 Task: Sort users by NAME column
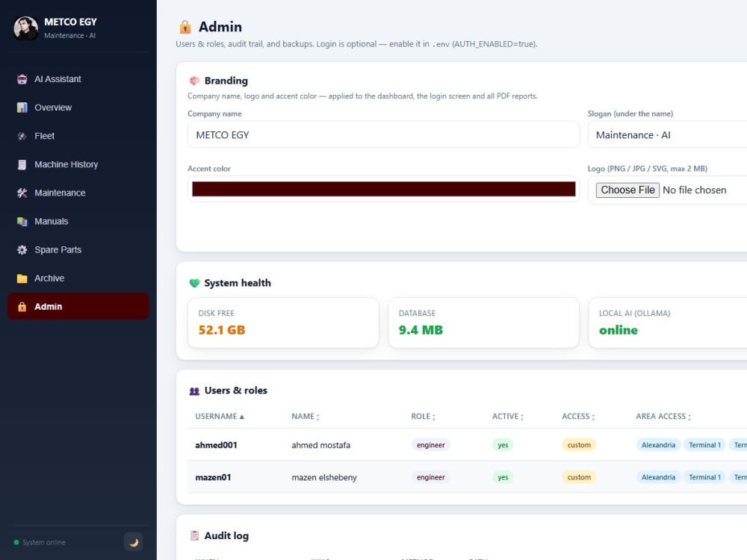(x=306, y=417)
